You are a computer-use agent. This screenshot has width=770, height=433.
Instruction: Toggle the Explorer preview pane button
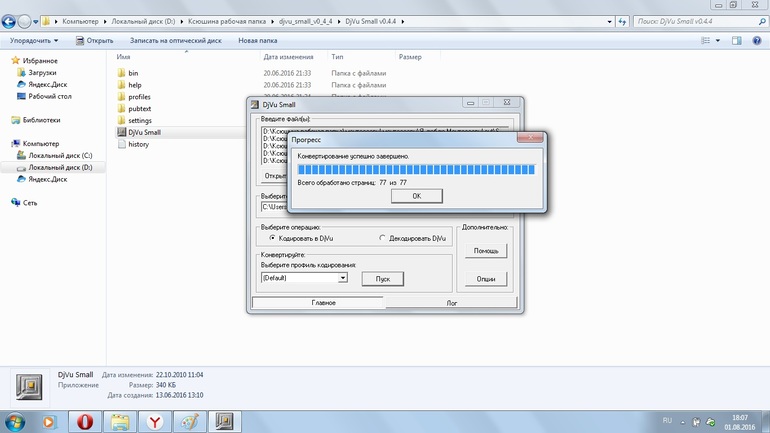pos(737,41)
